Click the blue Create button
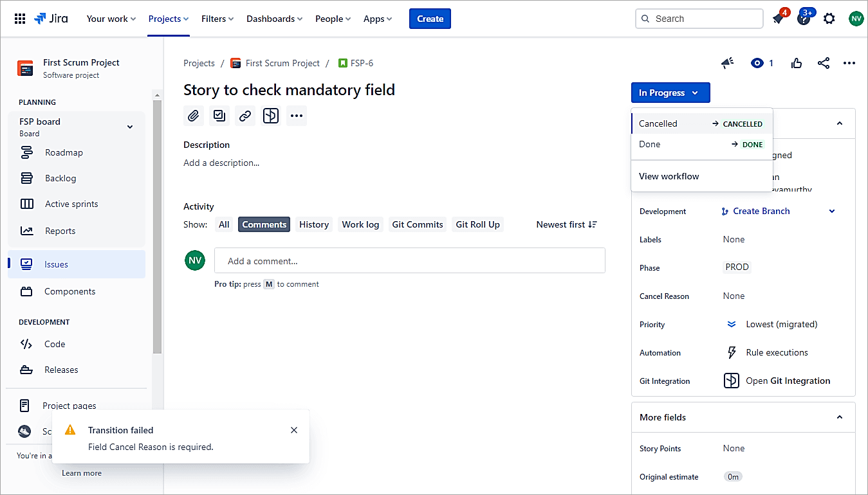 click(430, 19)
